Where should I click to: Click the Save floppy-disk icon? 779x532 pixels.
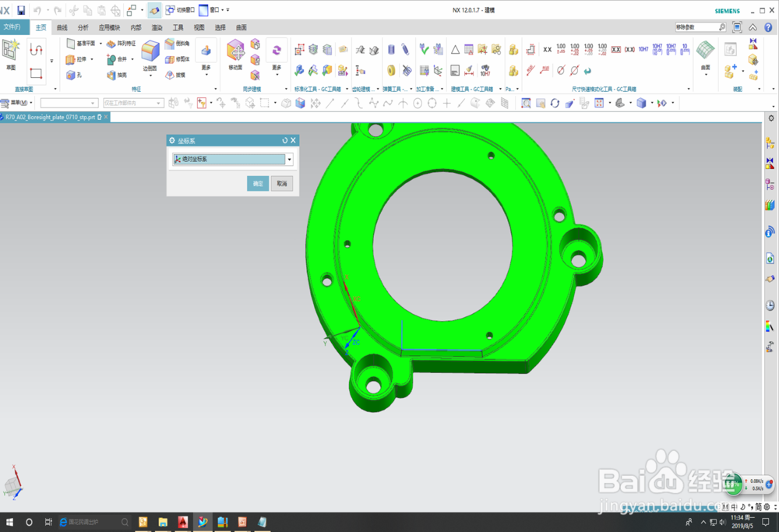[21, 10]
